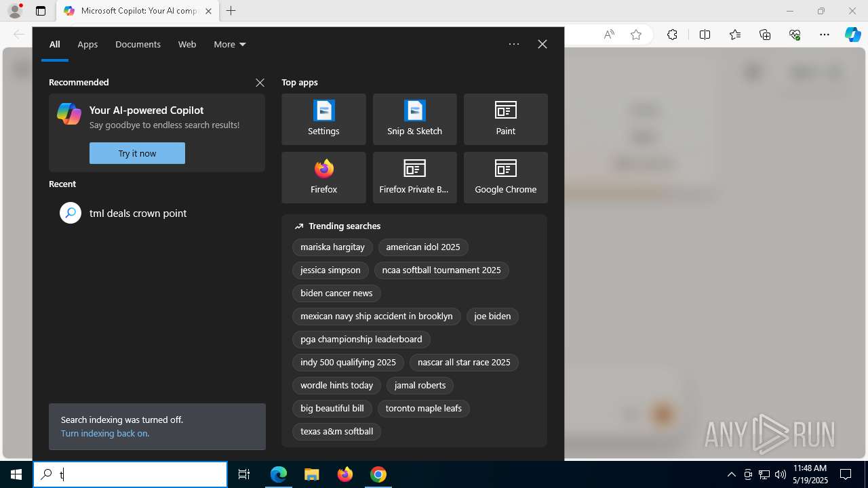Search trending jessica simpson
The width and height of the screenshot is (868, 488).
pyautogui.click(x=331, y=270)
